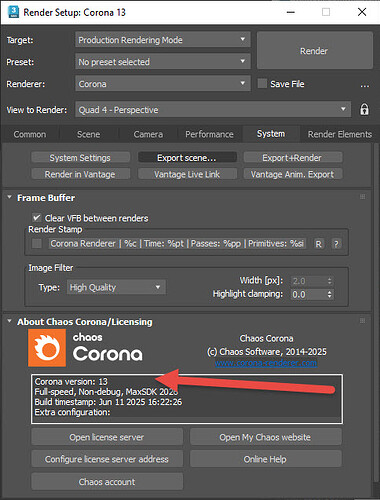Adjust the Highlight clamping spinner arrows

pos(330,294)
